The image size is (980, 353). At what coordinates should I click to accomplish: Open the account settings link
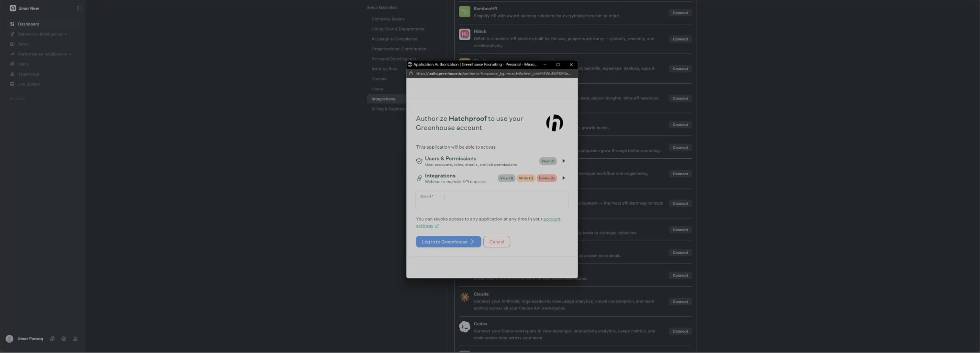(x=552, y=219)
